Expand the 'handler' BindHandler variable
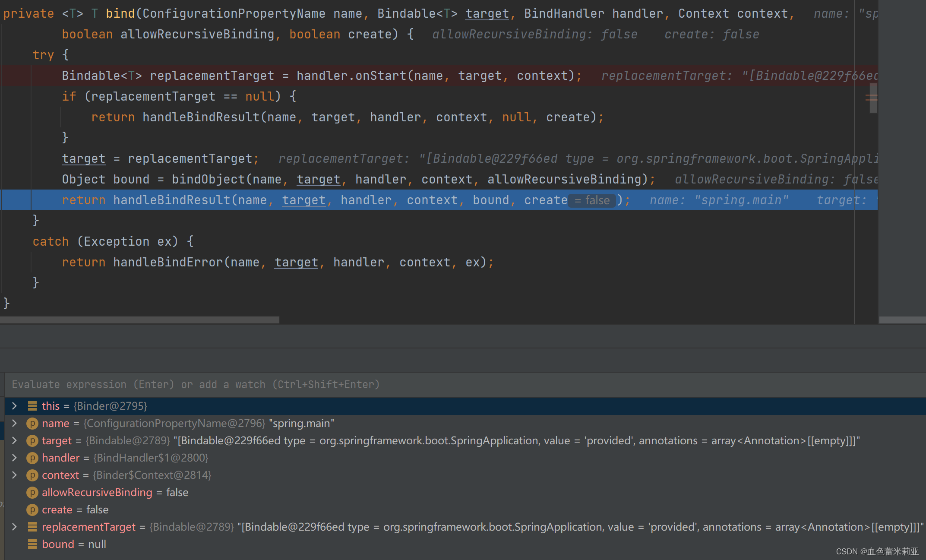This screenshot has height=560, width=926. tap(14, 458)
